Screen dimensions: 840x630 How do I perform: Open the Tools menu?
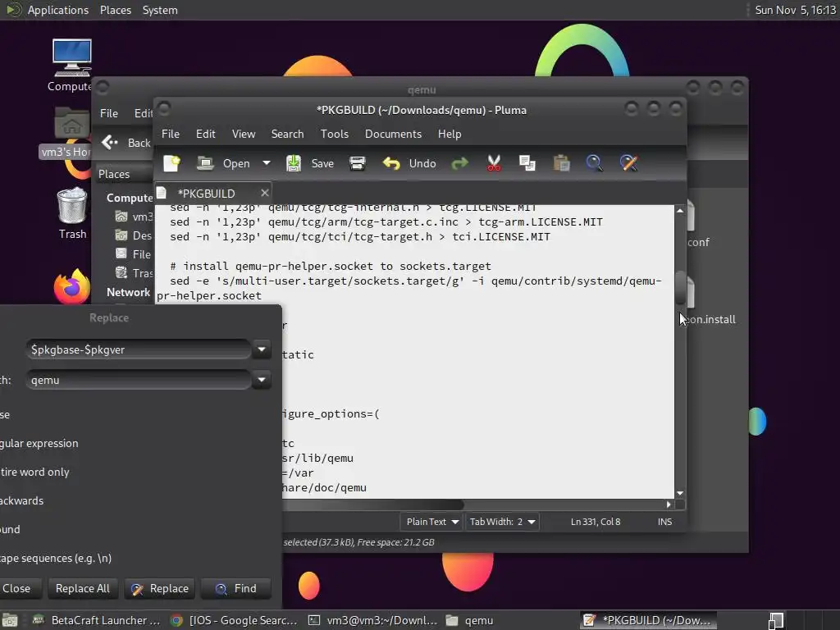(x=335, y=134)
